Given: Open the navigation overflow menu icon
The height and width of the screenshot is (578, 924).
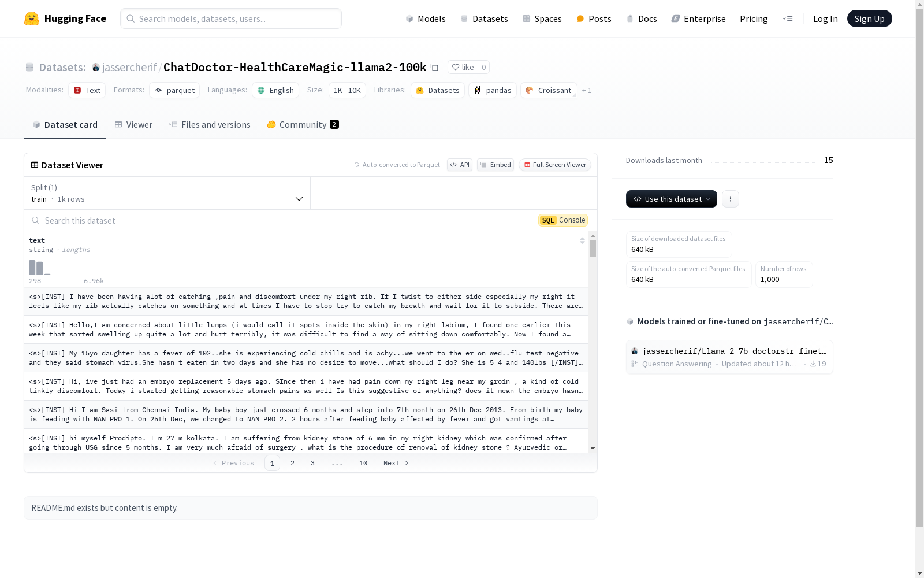Looking at the screenshot, I should pos(787,18).
